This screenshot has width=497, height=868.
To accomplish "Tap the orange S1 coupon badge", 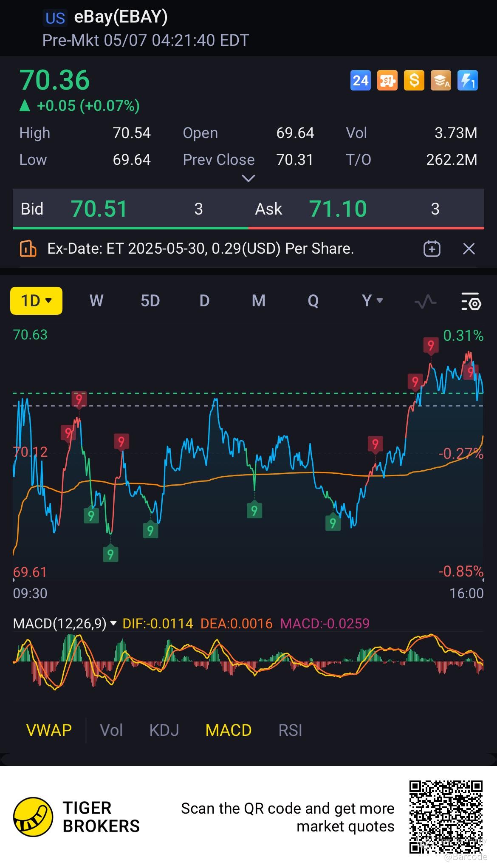I will 387,80.
